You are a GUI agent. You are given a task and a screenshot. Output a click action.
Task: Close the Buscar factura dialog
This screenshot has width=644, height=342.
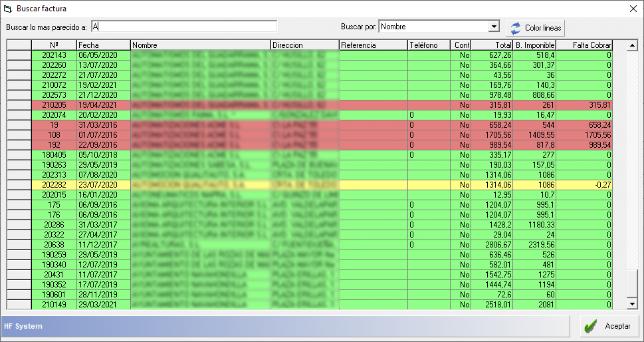(633, 9)
